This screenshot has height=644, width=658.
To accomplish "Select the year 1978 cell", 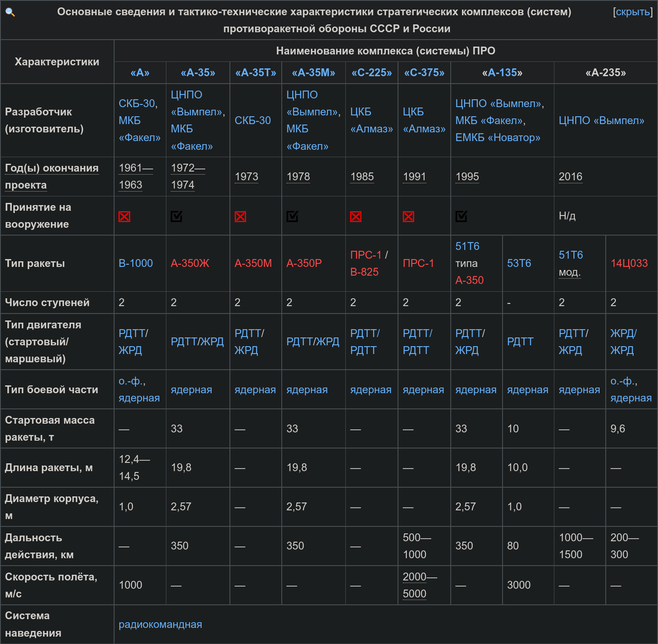I will 298,177.
